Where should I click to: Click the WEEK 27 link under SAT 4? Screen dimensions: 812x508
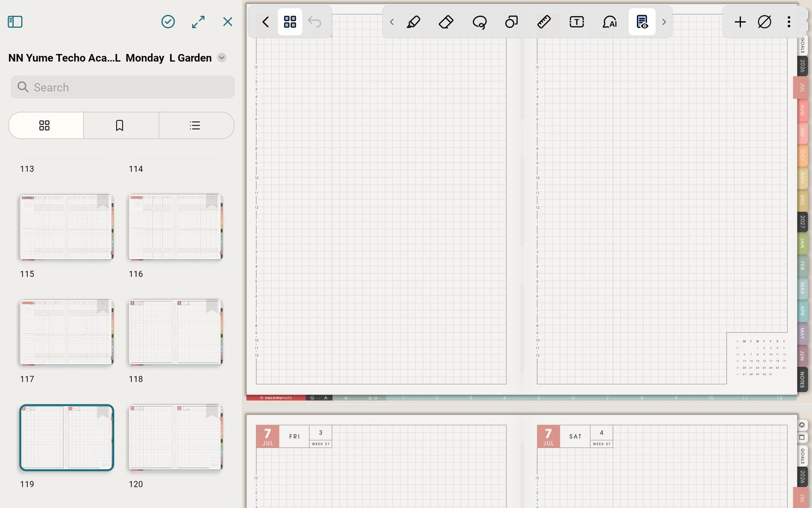coord(602,444)
